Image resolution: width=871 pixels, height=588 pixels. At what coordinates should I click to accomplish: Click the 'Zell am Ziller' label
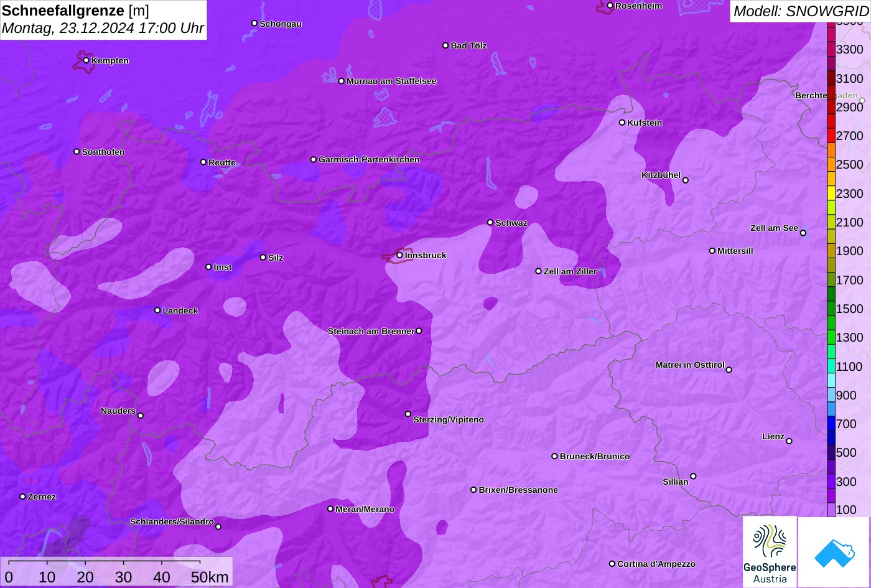point(570,271)
